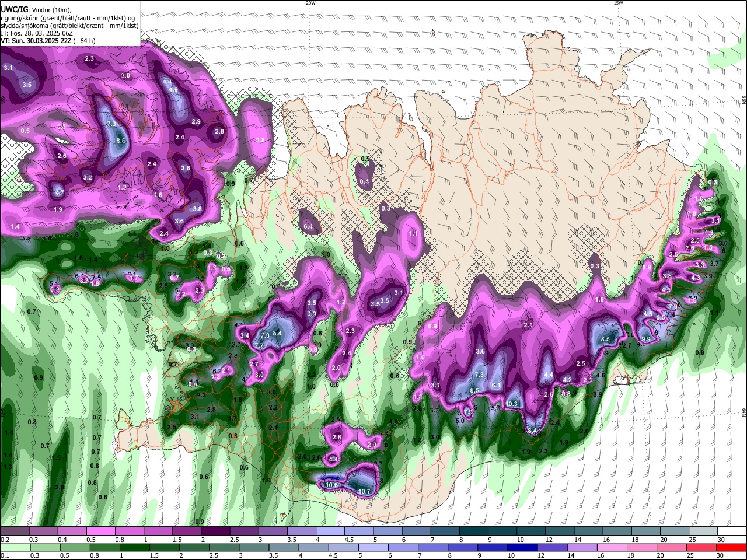Screen dimensions: 747x560
Task: Click the UWC/IG title text
Action: [x=14, y=9]
